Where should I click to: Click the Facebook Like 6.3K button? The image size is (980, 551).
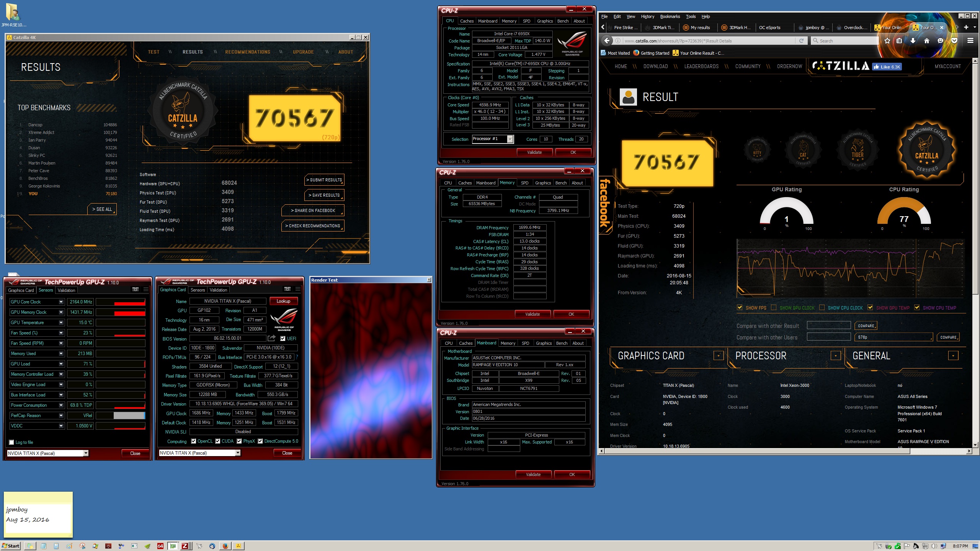click(887, 67)
